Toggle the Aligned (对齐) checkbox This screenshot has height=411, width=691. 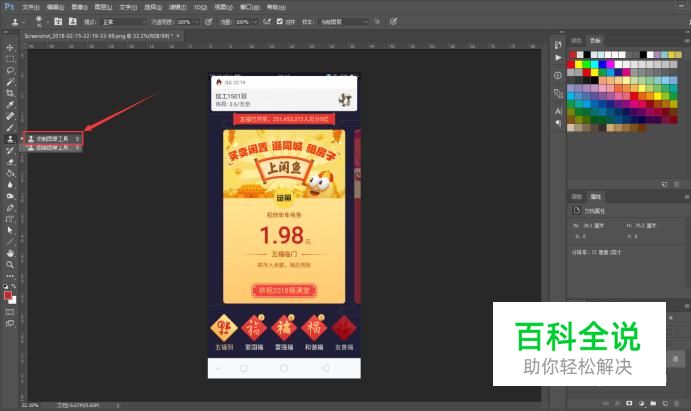pos(279,21)
